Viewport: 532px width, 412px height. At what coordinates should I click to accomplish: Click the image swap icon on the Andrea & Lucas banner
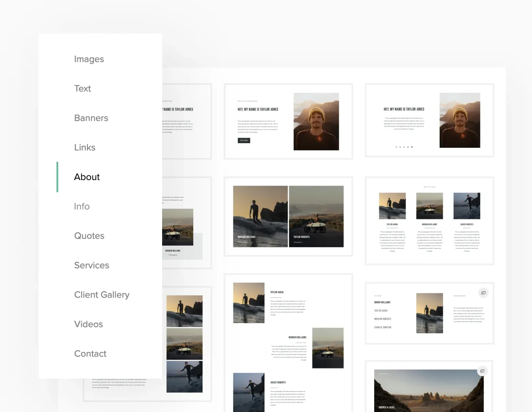pyautogui.click(x=482, y=371)
